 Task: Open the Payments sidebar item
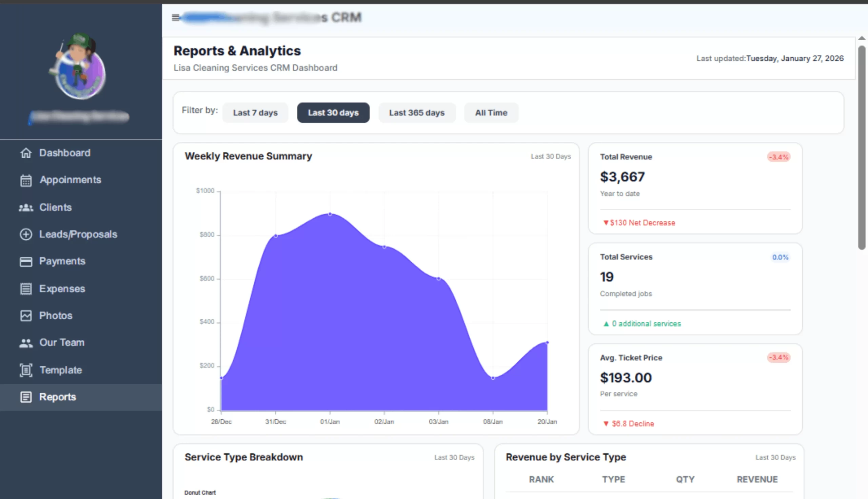pyautogui.click(x=62, y=261)
